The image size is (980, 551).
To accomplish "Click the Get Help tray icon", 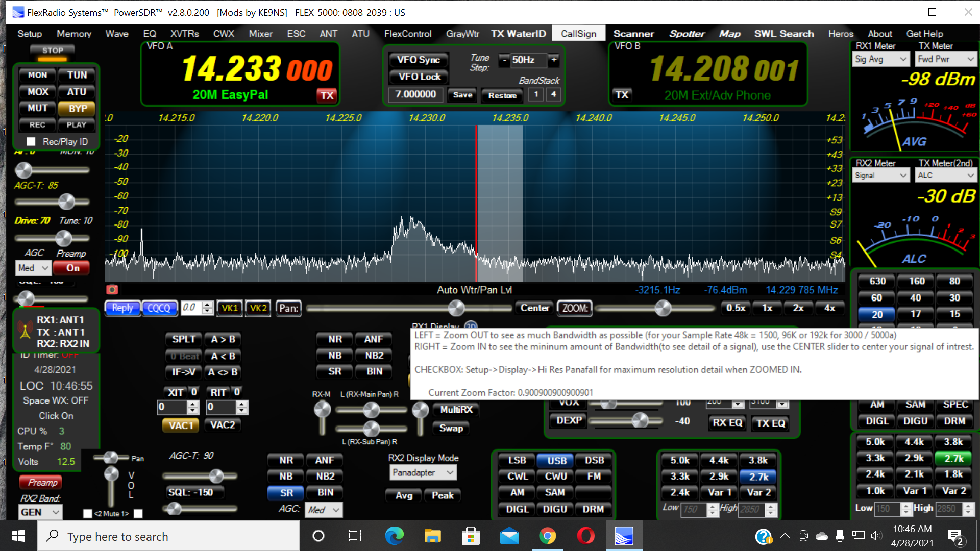I will [763, 536].
